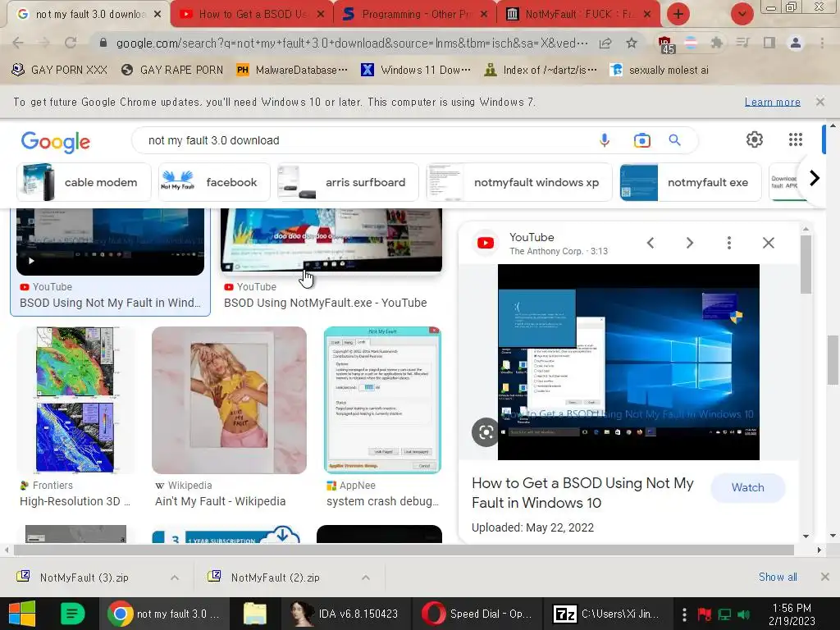
Task: Click the browser back arrow
Action: (18, 43)
